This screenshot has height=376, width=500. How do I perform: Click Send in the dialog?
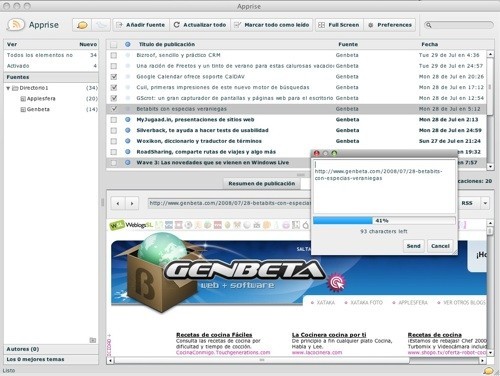coord(413,246)
